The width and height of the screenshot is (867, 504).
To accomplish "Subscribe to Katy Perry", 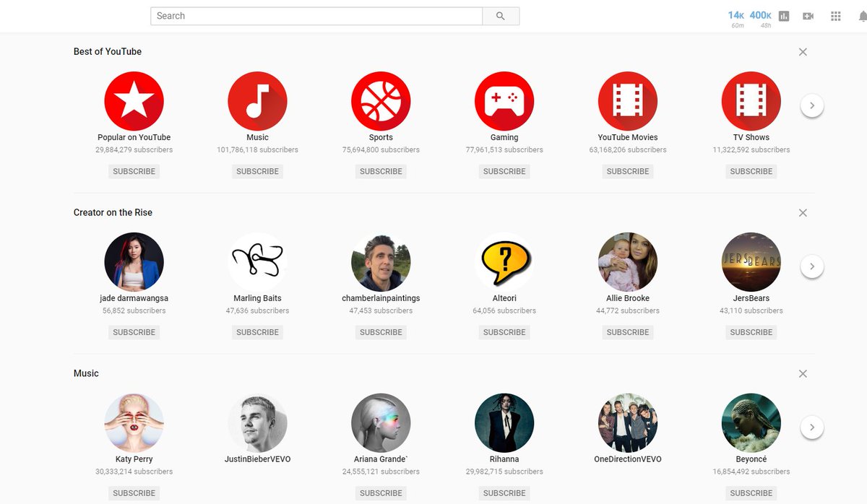I will [134, 493].
